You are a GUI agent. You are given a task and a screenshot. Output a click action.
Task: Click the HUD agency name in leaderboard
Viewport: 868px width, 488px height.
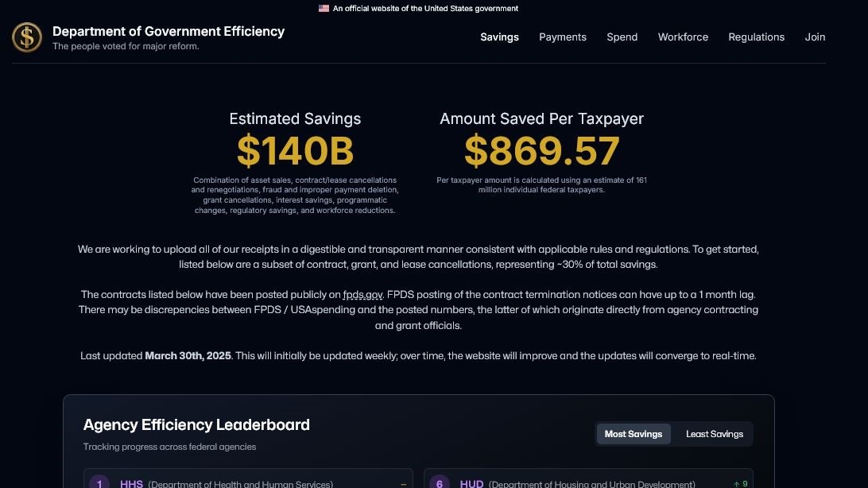click(471, 484)
